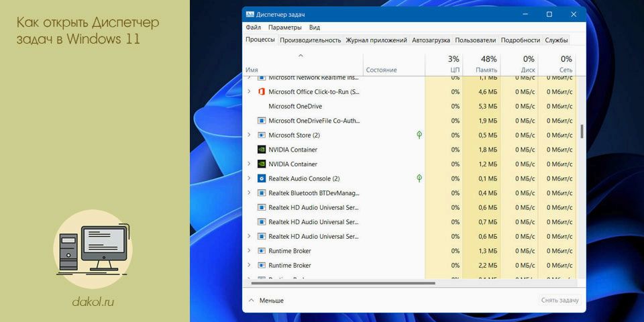Viewport: 644px width, 322px height.
Task: Switch to the Производительность tab
Action: [x=311, y=40]
